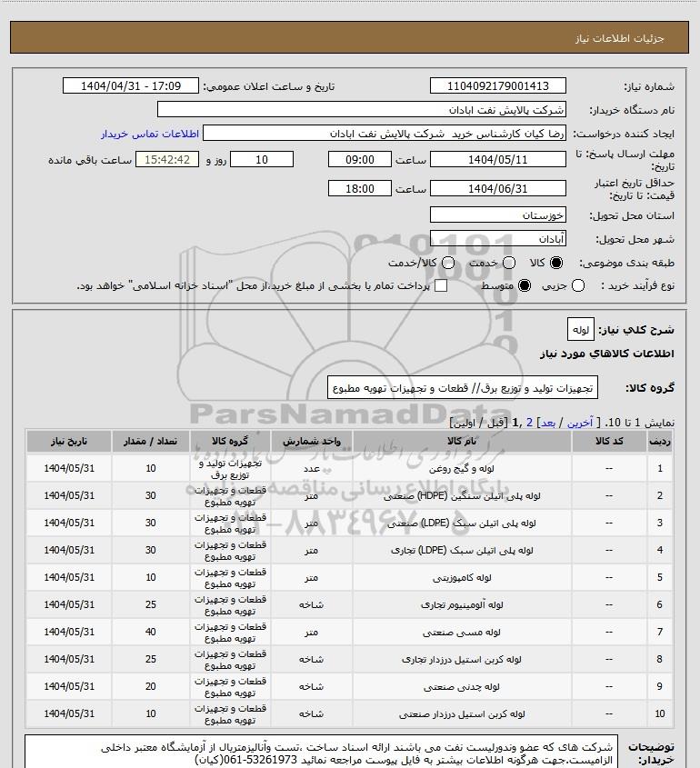Click the buyer organization name field
Image resolution: width=700 pixels, height=768 pixels.
point(362,110)
